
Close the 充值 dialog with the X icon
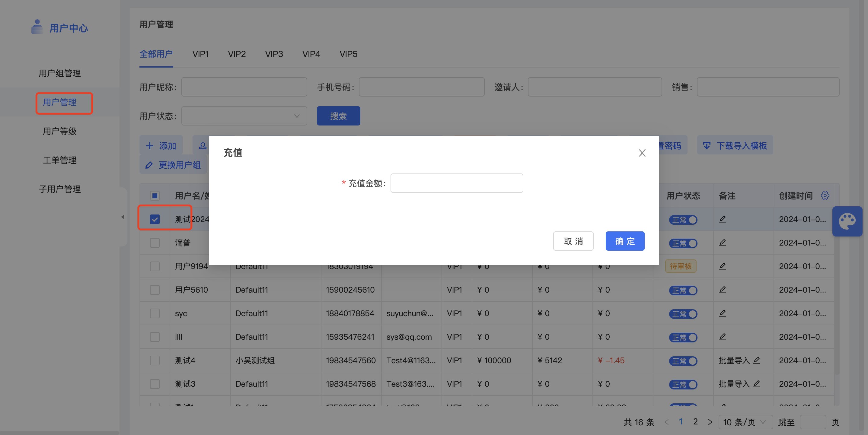[x=642, y=153]
